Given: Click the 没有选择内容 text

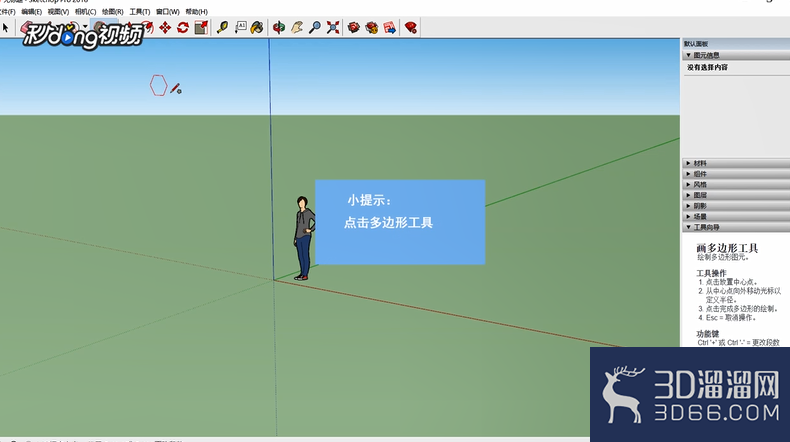Looking at the screenshot, I should pos(707,67).
